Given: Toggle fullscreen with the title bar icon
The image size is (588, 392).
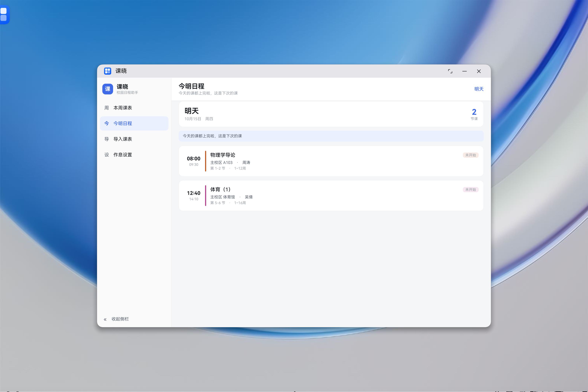Looking at the screenshot, I should click(450, 71).
